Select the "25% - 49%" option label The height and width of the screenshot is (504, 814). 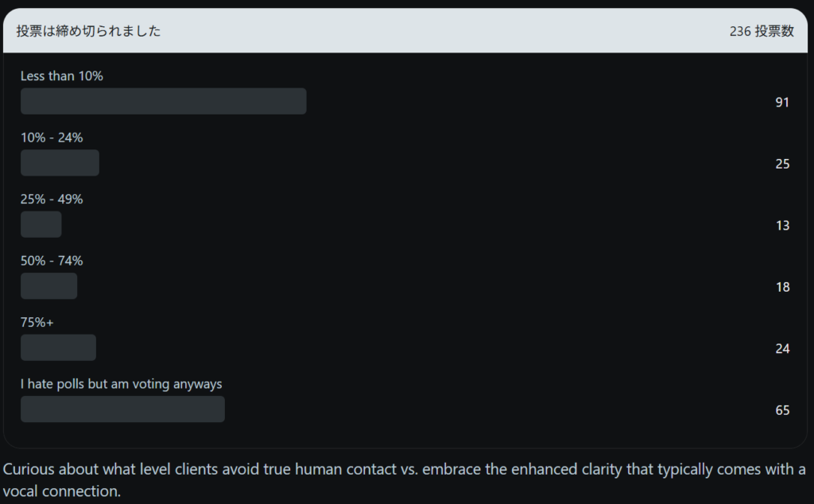52,200
